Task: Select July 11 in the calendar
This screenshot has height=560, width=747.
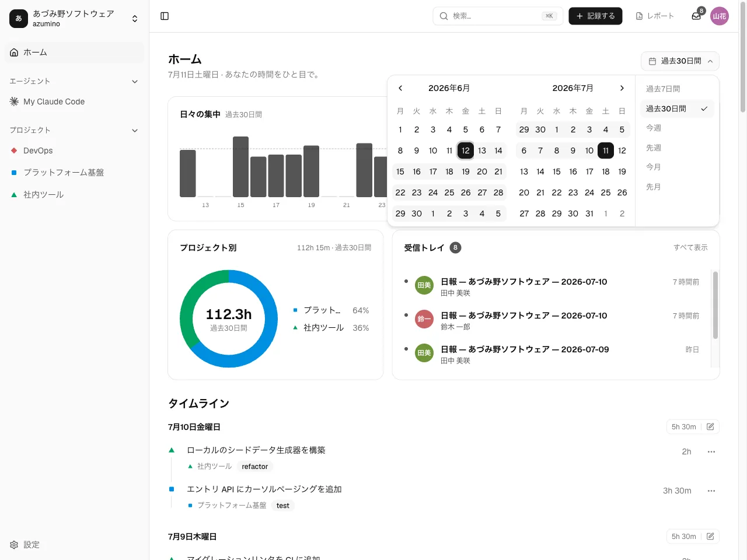Action: click(606, 150)
